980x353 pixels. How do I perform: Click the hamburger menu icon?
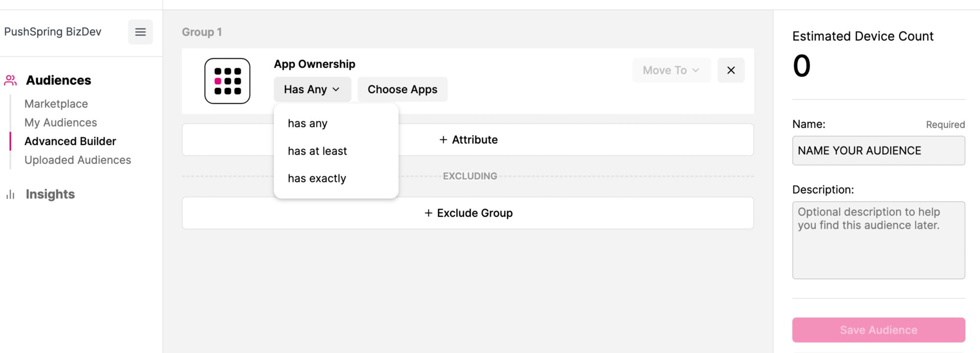tap(140, 32)
